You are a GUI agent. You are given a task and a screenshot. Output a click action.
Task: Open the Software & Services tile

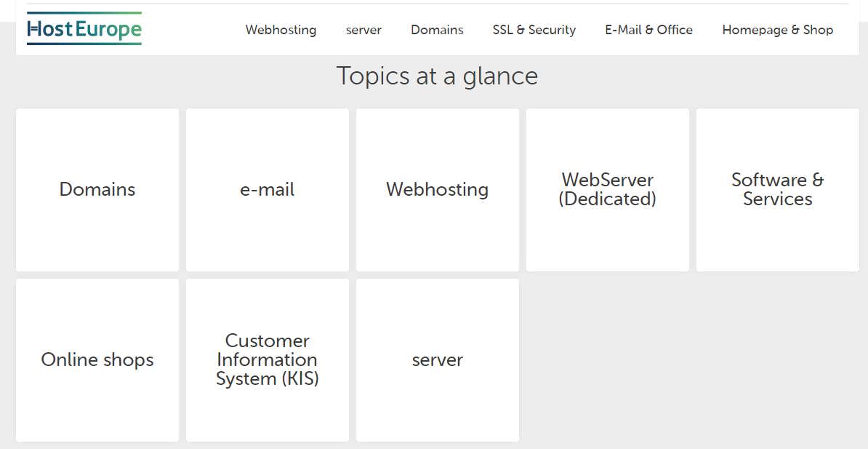pyautogui.click(x=778, y=190)
